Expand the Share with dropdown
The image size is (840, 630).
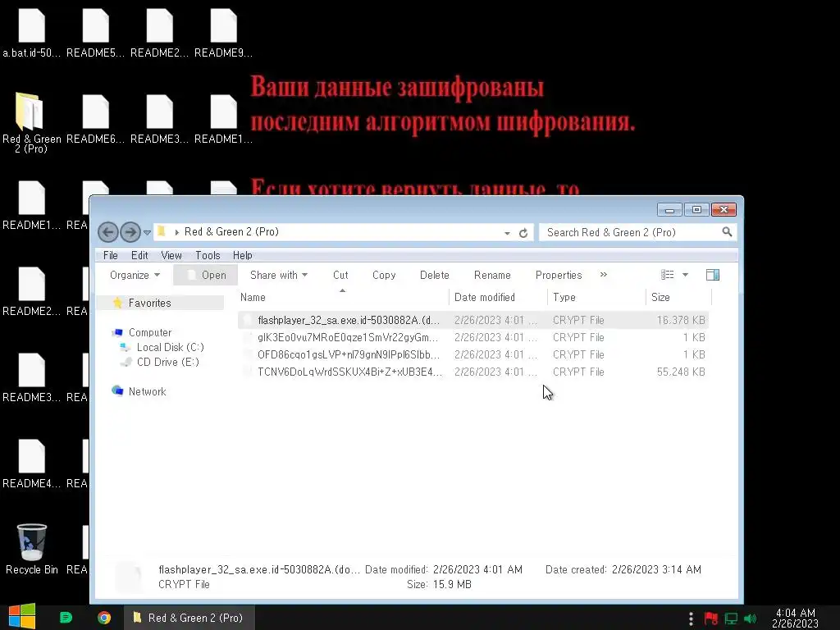tap(279, 275)
